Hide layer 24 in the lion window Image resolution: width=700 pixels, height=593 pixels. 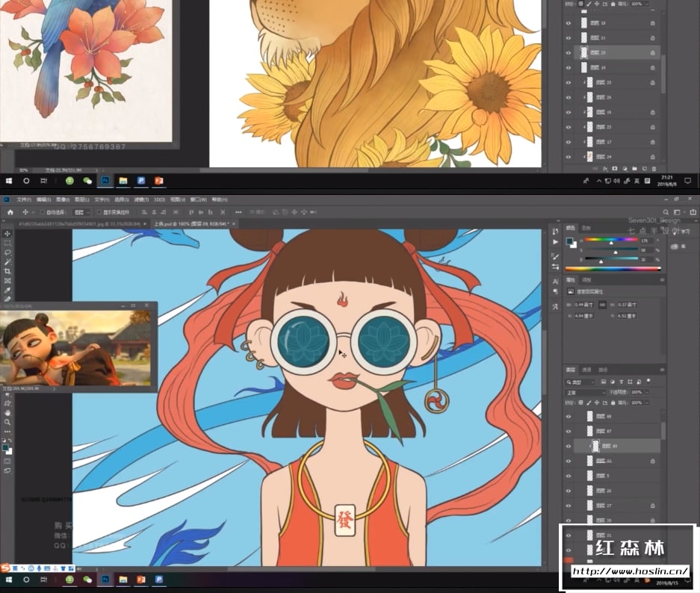[569, 157]
